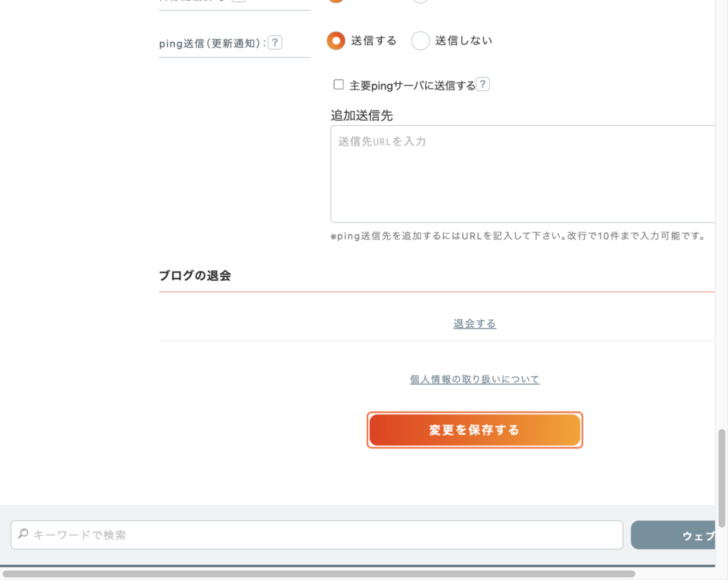Click the vertical scrollbar thumb on right
728x580 pixels.
pyautogui.click(x=722, y=476)
